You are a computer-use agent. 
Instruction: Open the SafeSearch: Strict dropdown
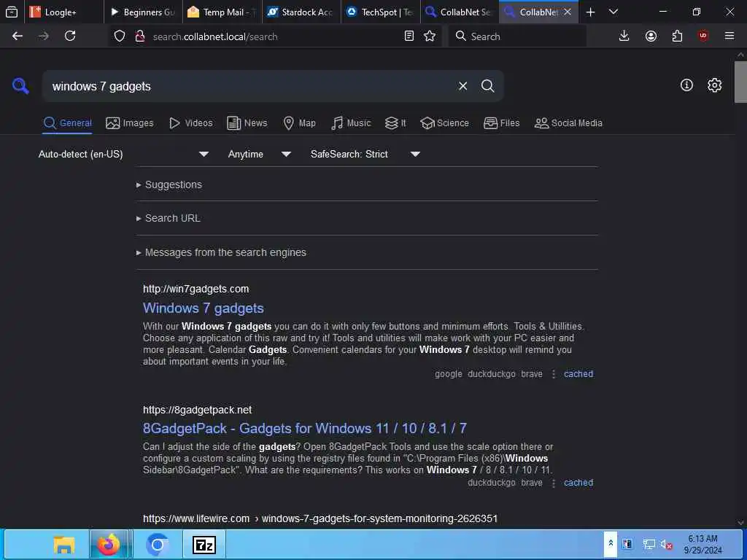[365, 155]
